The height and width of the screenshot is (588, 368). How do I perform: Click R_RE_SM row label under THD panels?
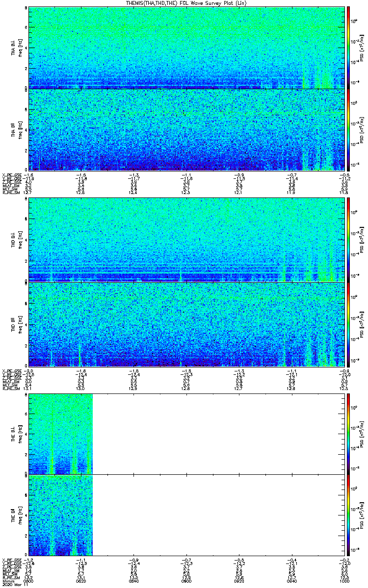11,388
